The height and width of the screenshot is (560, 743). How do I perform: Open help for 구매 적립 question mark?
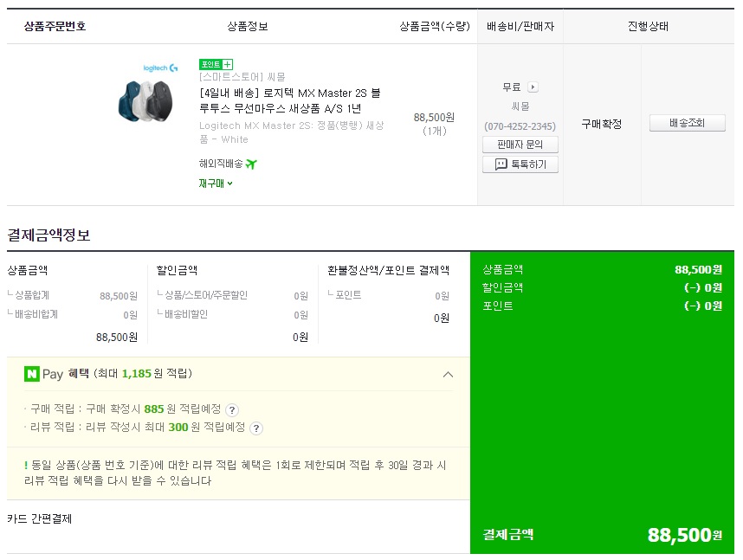coord(232,409)
